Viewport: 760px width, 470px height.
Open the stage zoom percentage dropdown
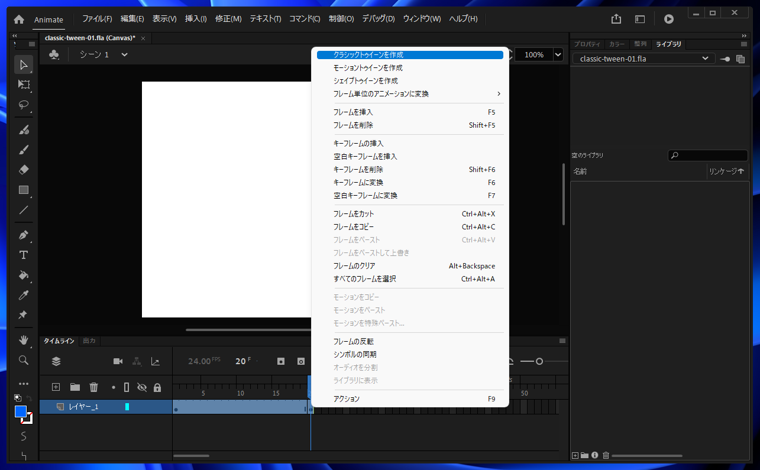[x=558, y=55]
